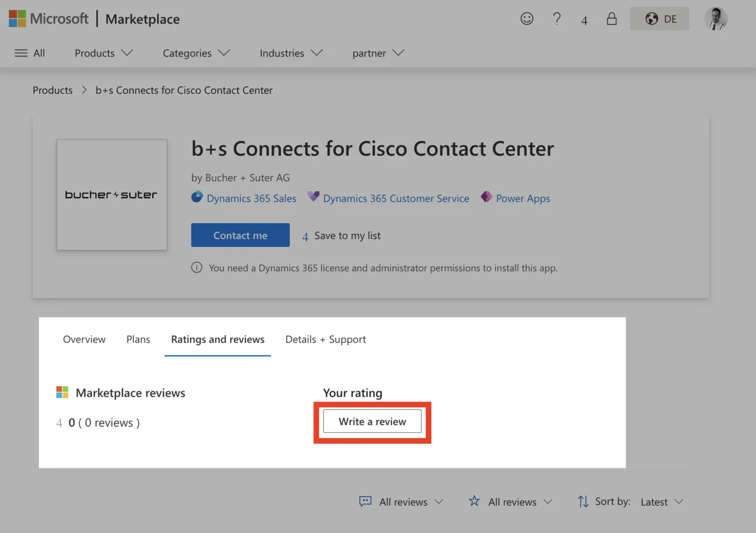756x533 pixels.
Task: Click the bucher+suter product logo
Action: [112, 195]
